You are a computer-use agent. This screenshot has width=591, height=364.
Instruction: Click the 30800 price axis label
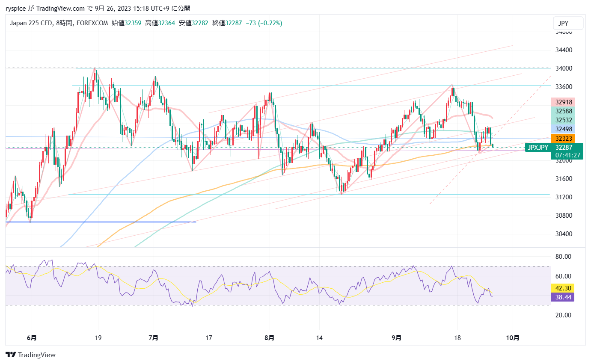[x=563, y=216]
